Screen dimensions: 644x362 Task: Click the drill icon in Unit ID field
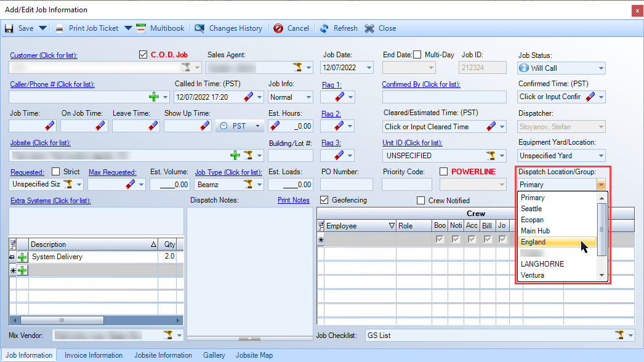tap(491, 156)
